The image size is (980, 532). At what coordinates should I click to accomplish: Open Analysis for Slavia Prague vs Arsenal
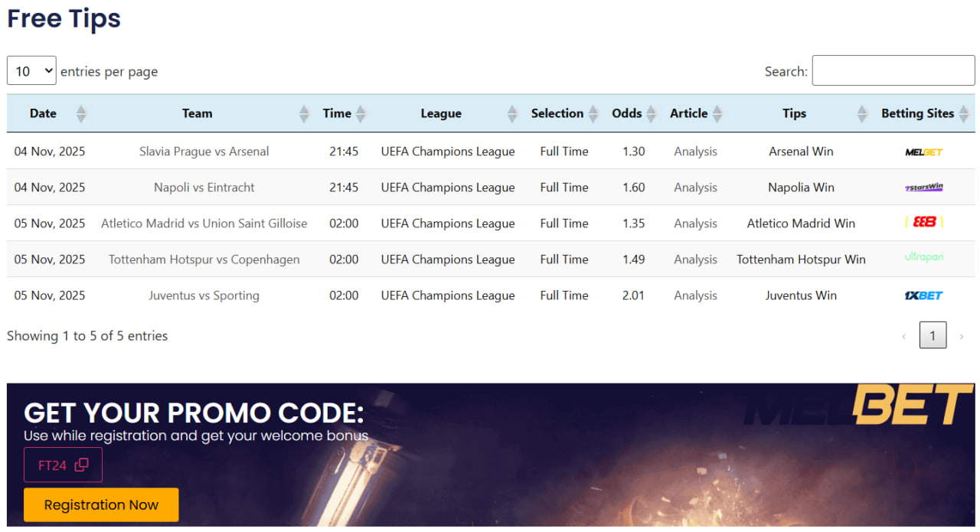pos(695,152)
